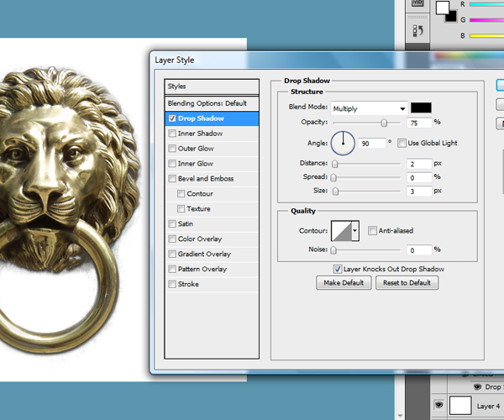
Task: Enable the Outer Glow checkbox
Action: [172, 149]
